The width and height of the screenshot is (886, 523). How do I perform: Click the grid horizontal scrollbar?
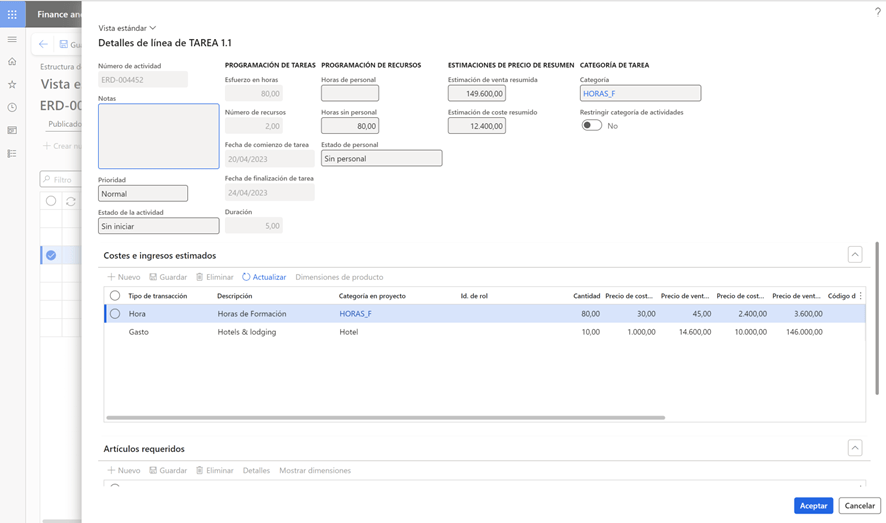pyautogui.click(x=385, y=417)
